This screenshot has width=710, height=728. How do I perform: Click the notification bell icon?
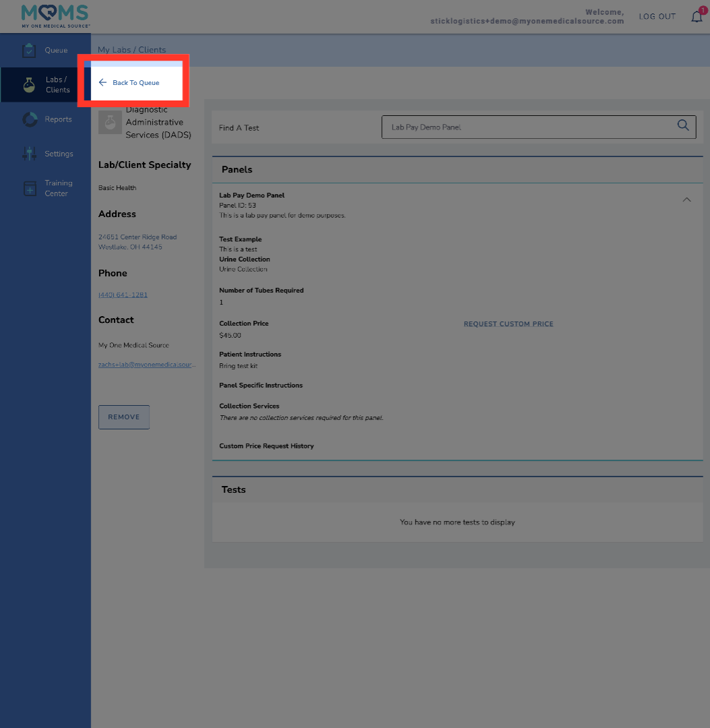tap(697, 17)
